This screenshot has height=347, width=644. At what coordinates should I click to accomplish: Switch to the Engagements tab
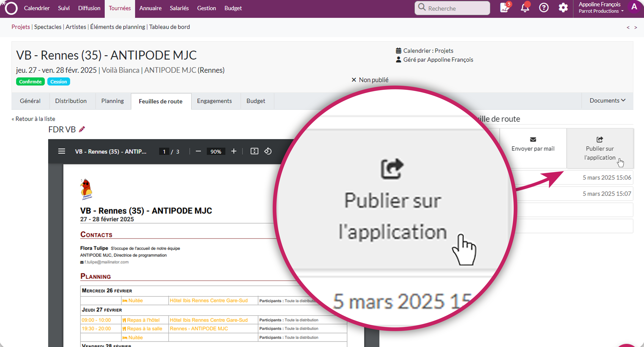tap(214, 101)
